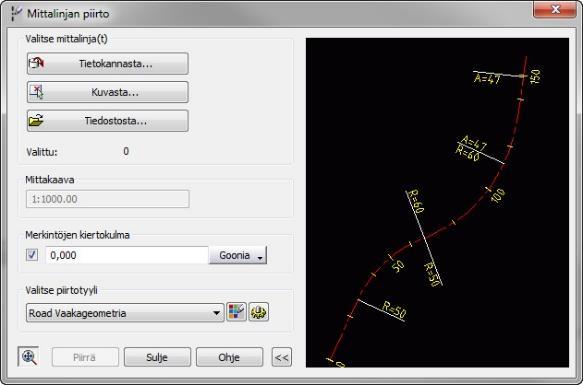This screenshot has height=385, width=583.
Task: Click the Tiedostosta open folder icon
Action: (36, 121)
